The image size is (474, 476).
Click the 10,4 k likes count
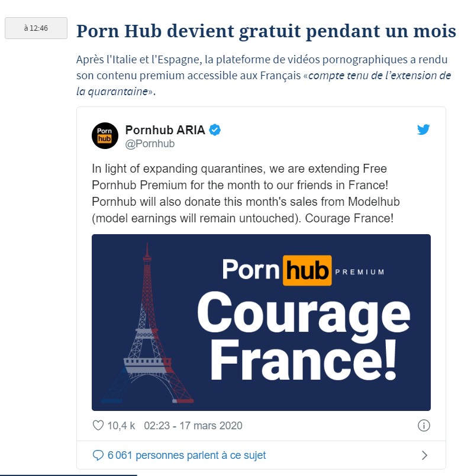121,426
